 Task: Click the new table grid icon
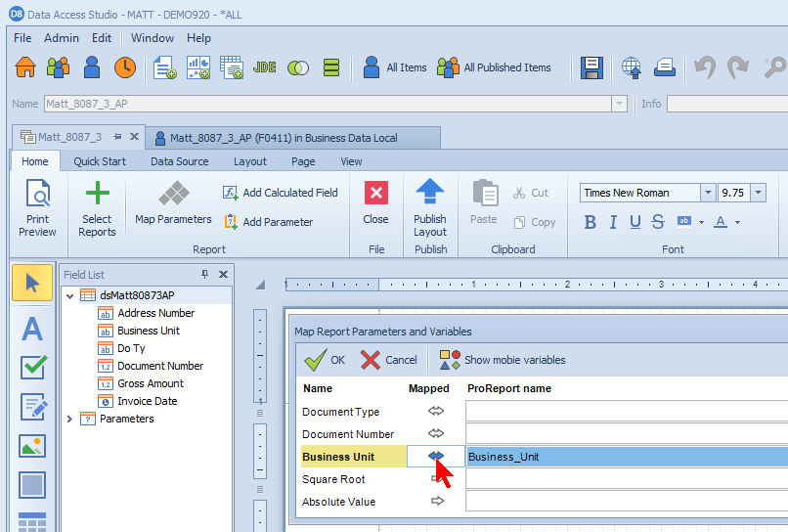[231, 67]
